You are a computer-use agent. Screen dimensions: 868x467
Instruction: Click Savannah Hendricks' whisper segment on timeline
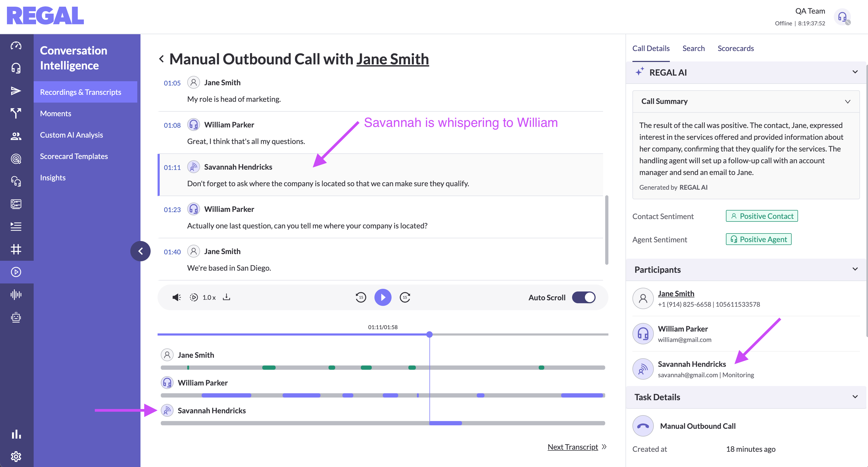(445, 423)
